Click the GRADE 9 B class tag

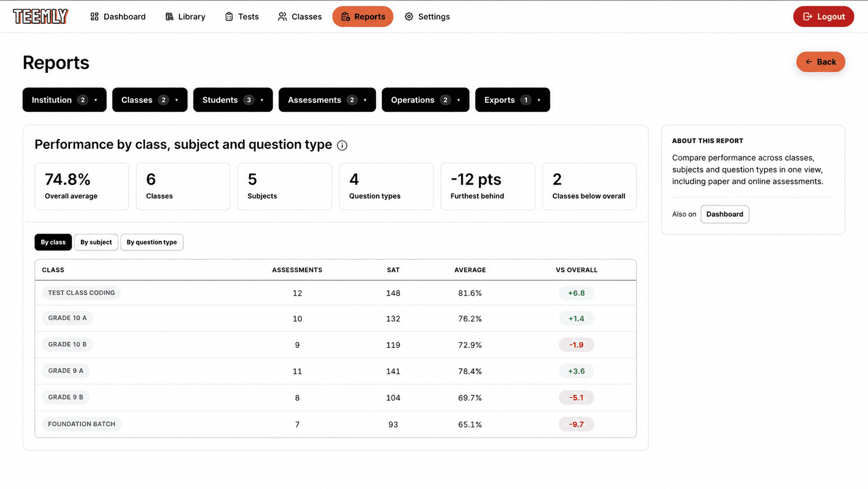(x=66, y=398)
